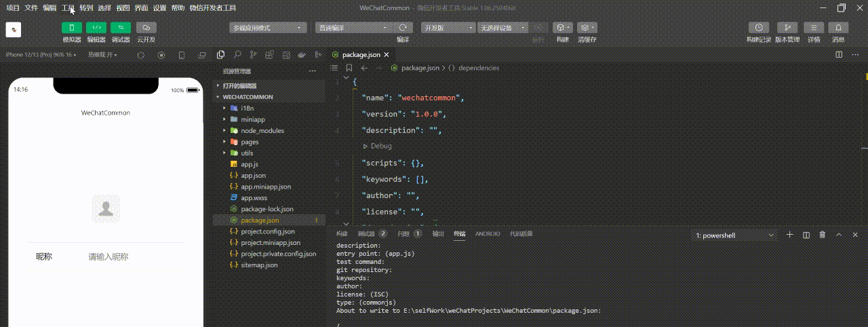Open the 热重载 hot reload dropdown

102,55
